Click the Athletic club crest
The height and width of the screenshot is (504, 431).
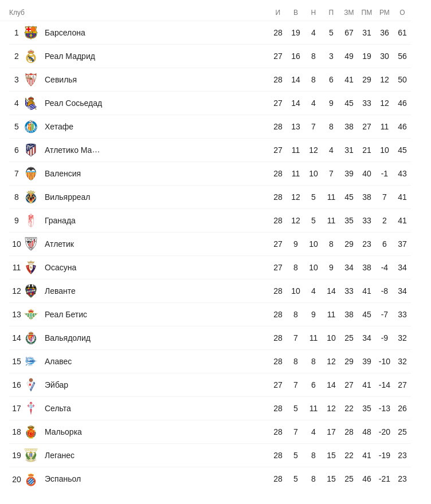pos(31,244)
